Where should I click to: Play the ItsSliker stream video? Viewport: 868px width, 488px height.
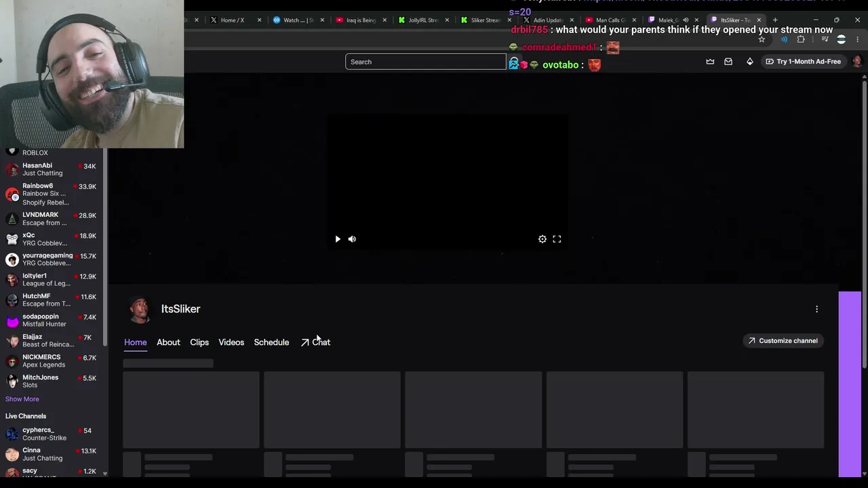pos(338,239)
